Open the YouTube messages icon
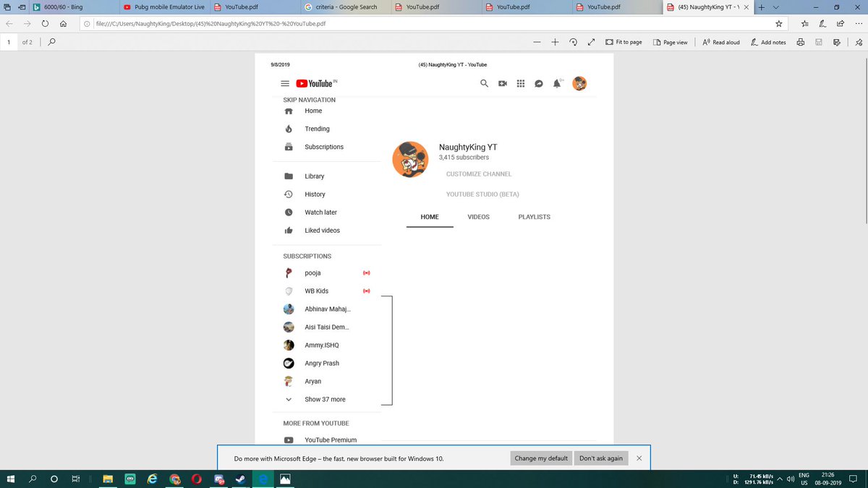Screen dimensions: 868x488 click(539, 84)
